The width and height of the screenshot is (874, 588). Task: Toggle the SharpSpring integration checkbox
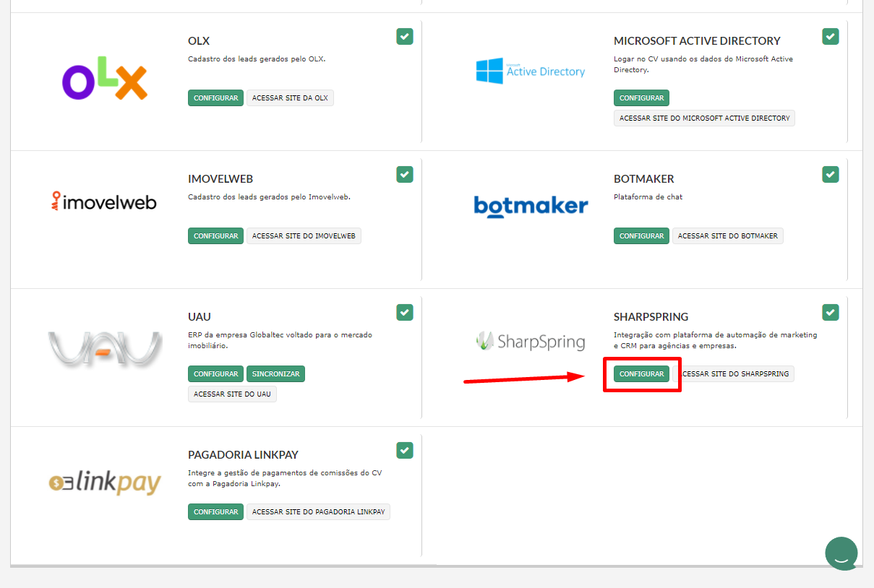click(x=831, y=312)
